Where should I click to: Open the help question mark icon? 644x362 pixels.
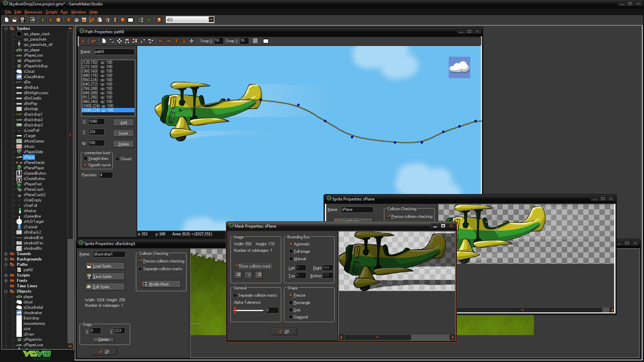click(159, 20)
